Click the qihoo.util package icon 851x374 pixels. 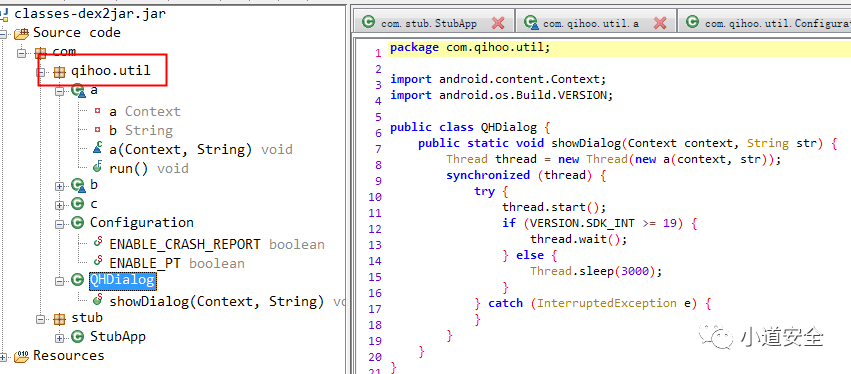(59, 71)
